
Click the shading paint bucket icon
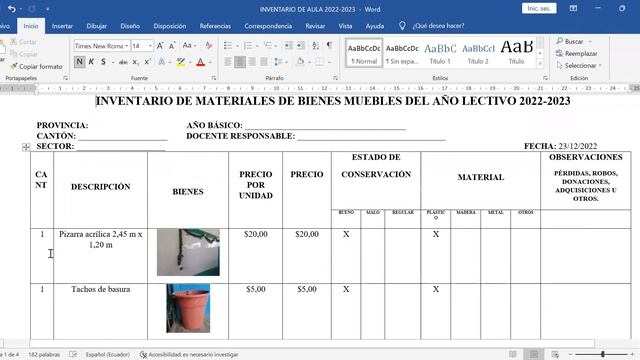pyautogui.click(x=300, y=62)
